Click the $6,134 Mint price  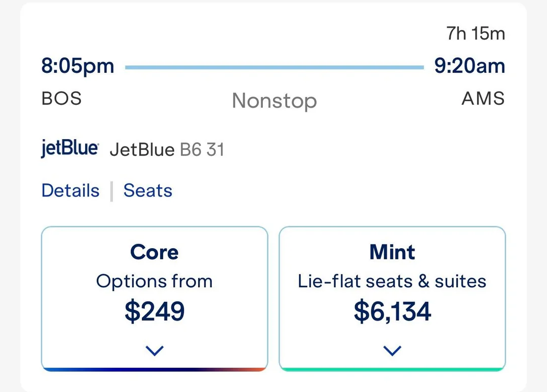(x=393, y=311)
